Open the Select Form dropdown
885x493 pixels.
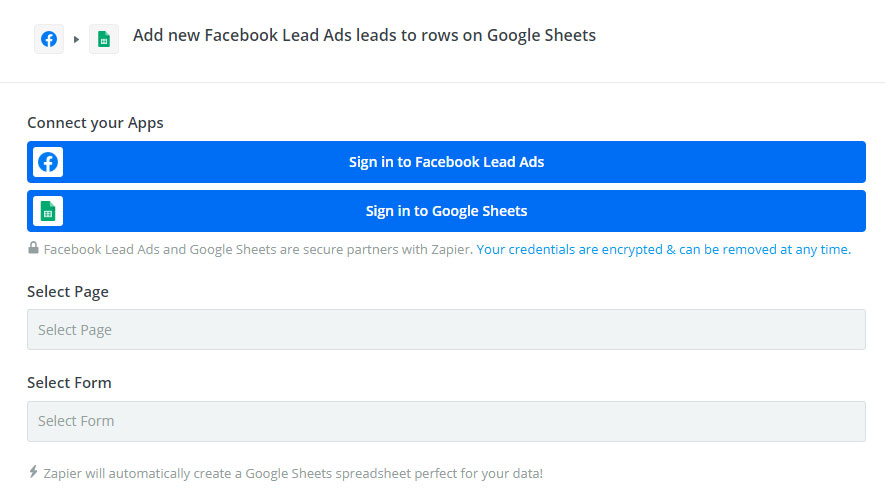[446, 421]
